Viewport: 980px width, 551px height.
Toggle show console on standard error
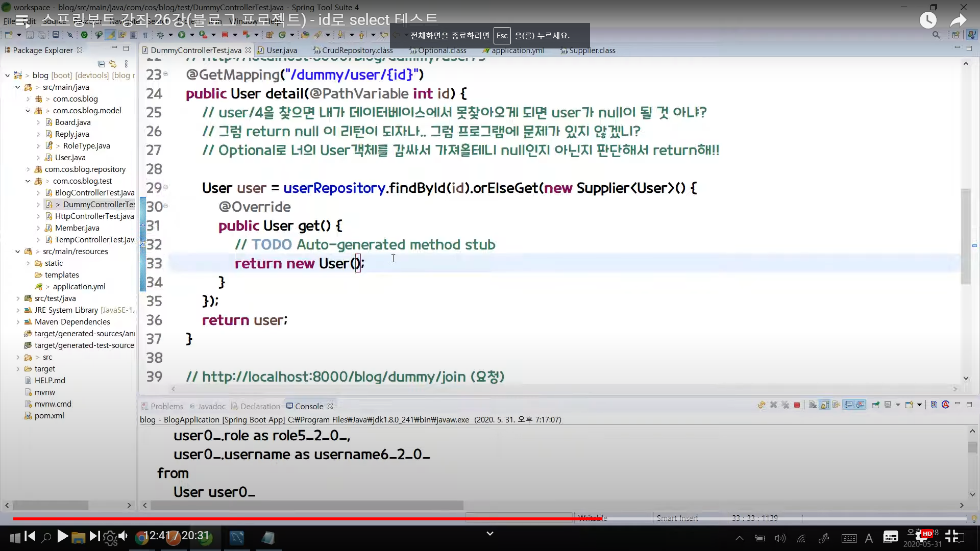pyautogui.click(x=861, y=405)
